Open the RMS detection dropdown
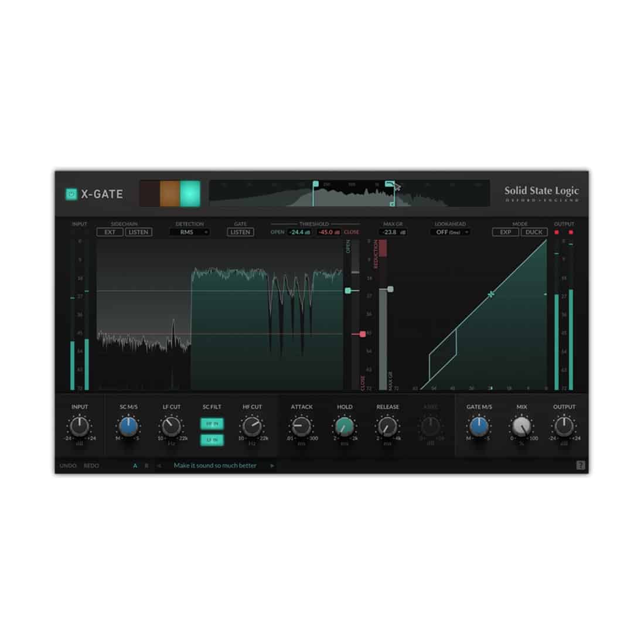 (190, 233)
